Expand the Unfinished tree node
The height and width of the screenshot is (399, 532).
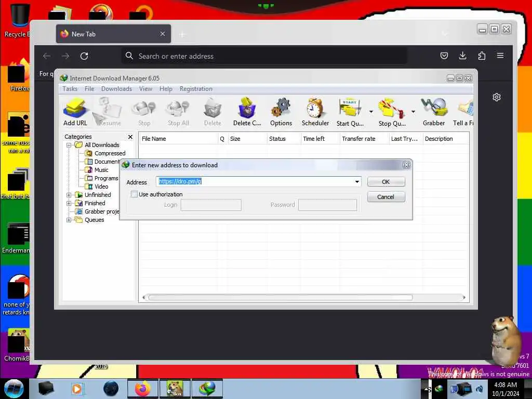[x=69, y=195]
